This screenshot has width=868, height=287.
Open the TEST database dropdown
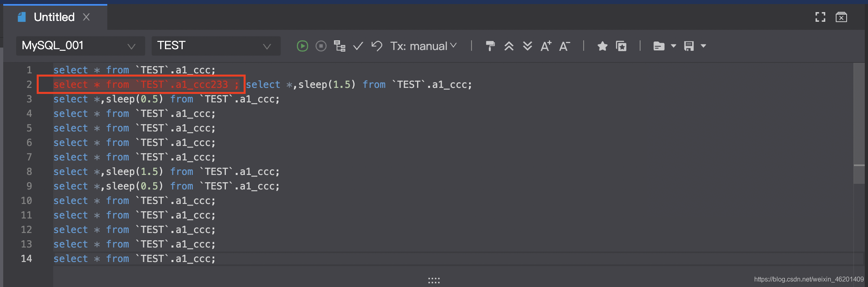(216, 46)
